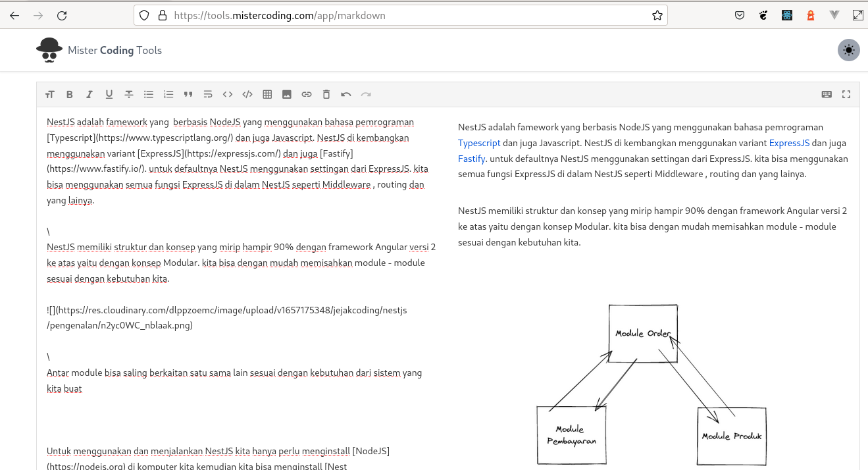This screenshot has width=868, height=470.
Task: Insert a hyperlink using the link icon
Action: pos(307,94)
